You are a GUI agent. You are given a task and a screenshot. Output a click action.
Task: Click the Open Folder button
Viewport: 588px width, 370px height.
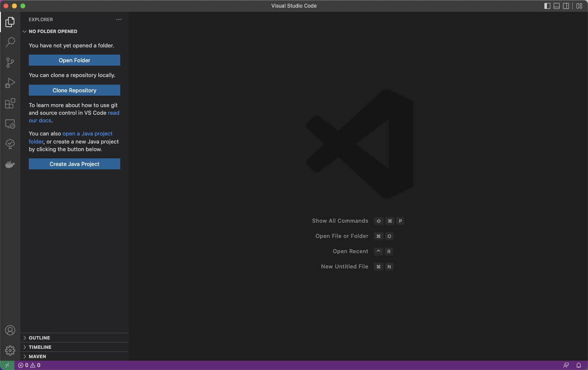[75, 60]
